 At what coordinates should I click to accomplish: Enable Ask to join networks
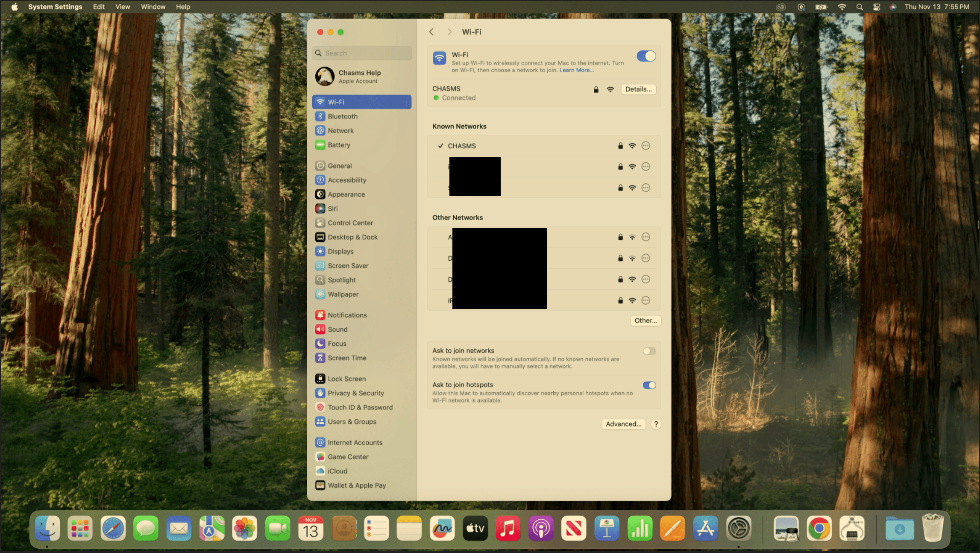(649, 351)
